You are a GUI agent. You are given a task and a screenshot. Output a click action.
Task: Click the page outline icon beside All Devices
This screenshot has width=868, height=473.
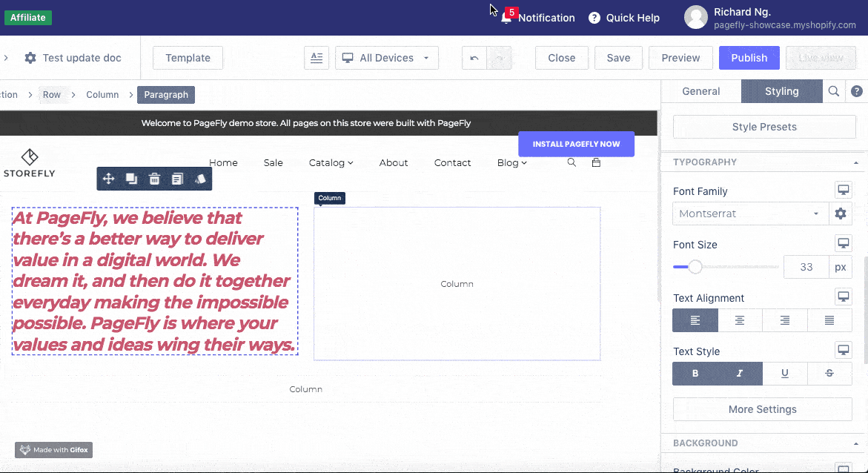(317, 58)
